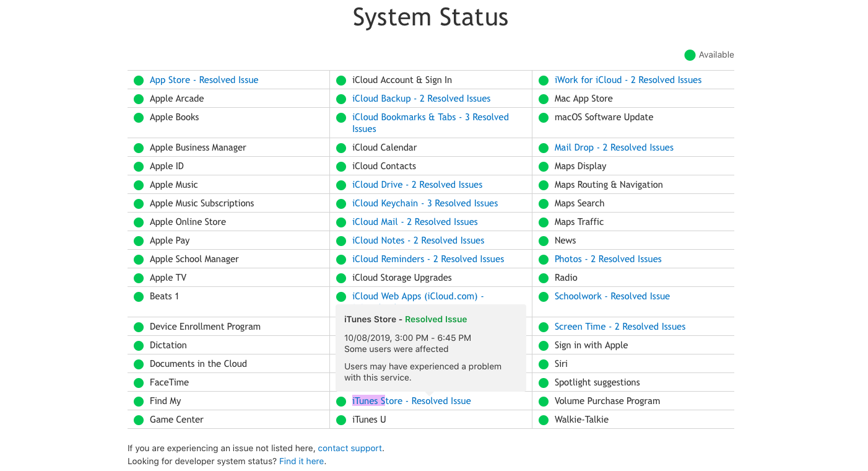Viewport: 868px width, 471px height.
Task: Click the green status dot beside Apple TV
Action: click(x=139, y=278)
